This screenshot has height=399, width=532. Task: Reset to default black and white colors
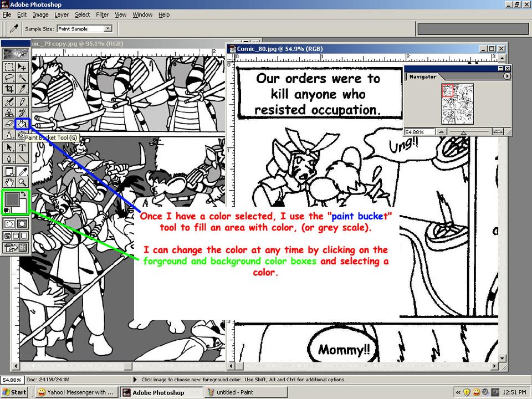tap(7, 211)
